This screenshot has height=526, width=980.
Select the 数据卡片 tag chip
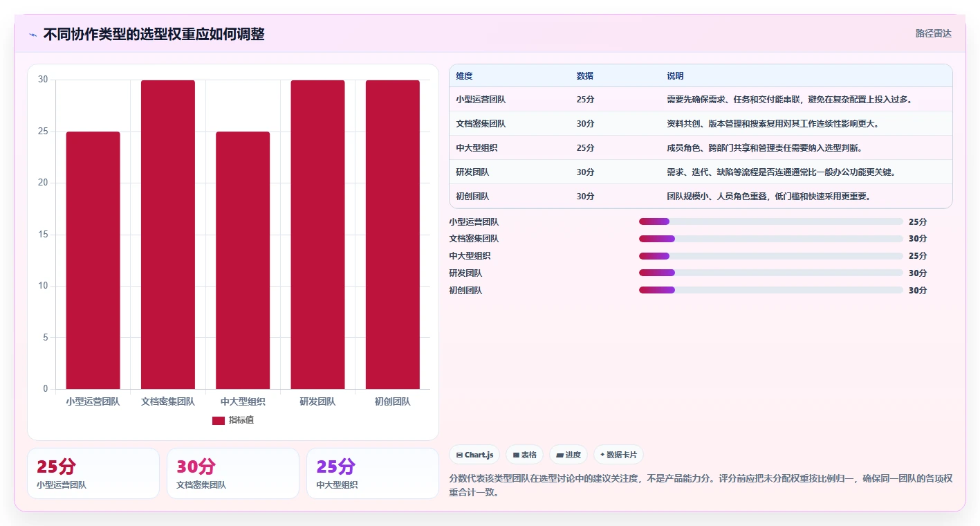pos(618,455)
